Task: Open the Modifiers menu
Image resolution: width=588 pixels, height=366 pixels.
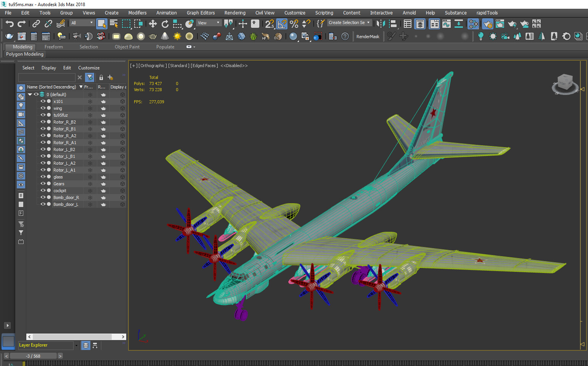Action: pos(137,13)
